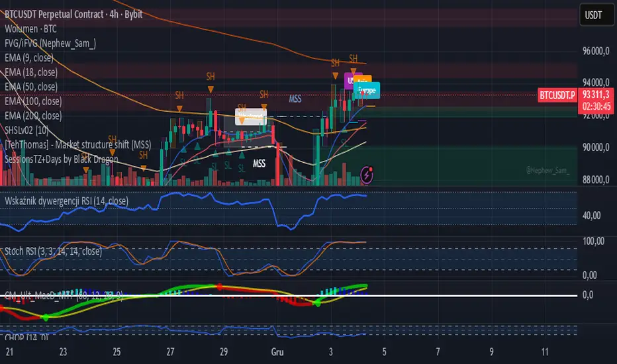Select the EMA (9, close) legend
Image resolution: width=617 pixels, height=364 pixels.
pyautogui.click(x=29, y=58)
